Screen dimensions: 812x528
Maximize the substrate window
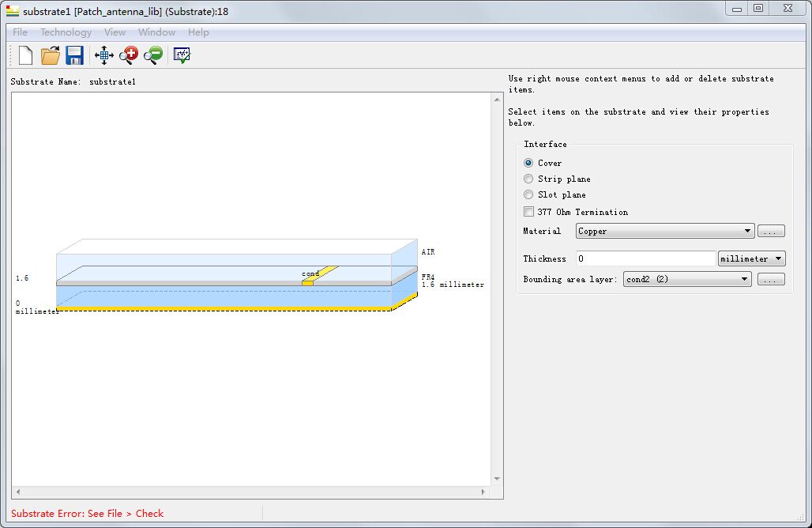(x=758, y=9)
